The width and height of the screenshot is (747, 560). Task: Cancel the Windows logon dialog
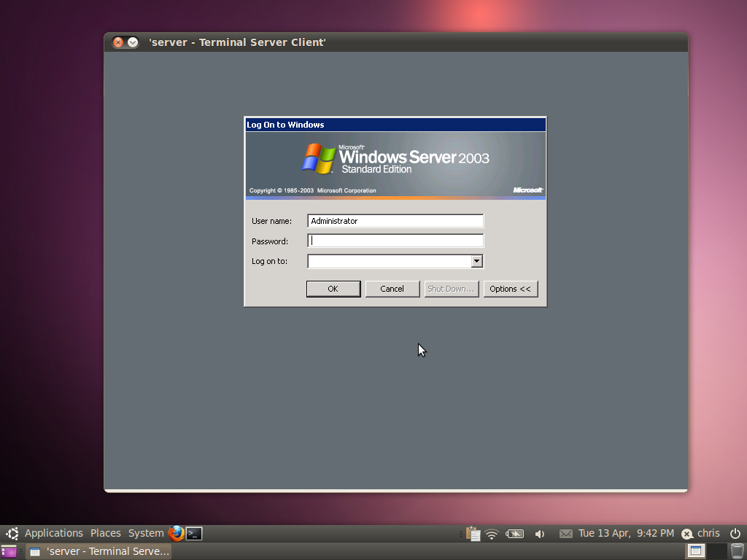[x=392, y=289]
